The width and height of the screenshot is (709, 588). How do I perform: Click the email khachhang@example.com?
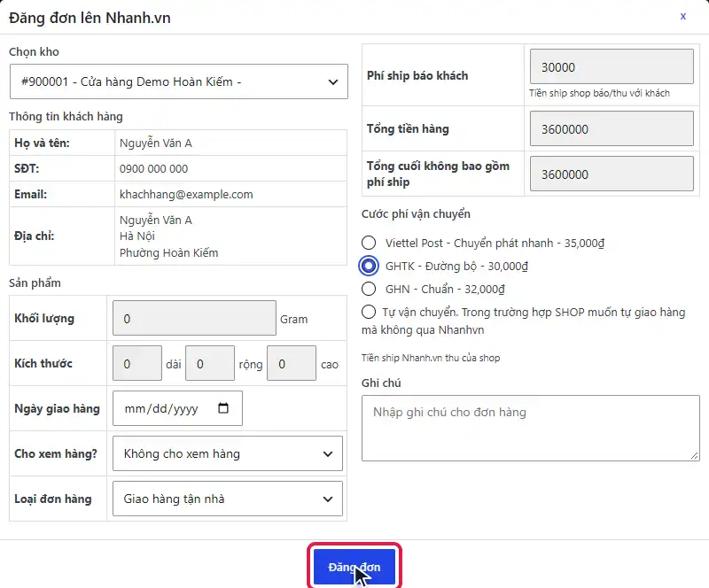186,194
